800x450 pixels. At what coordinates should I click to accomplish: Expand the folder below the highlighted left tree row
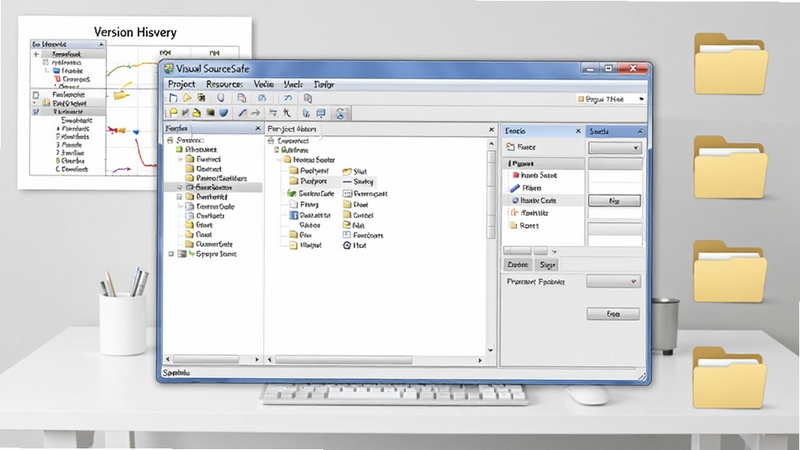pos(180,196)
